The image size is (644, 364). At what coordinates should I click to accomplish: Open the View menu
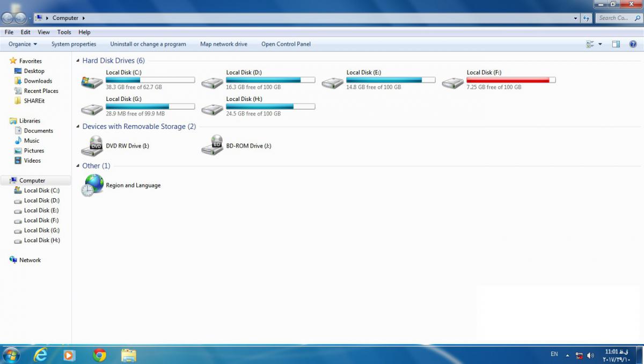click(x=43, y=32)
